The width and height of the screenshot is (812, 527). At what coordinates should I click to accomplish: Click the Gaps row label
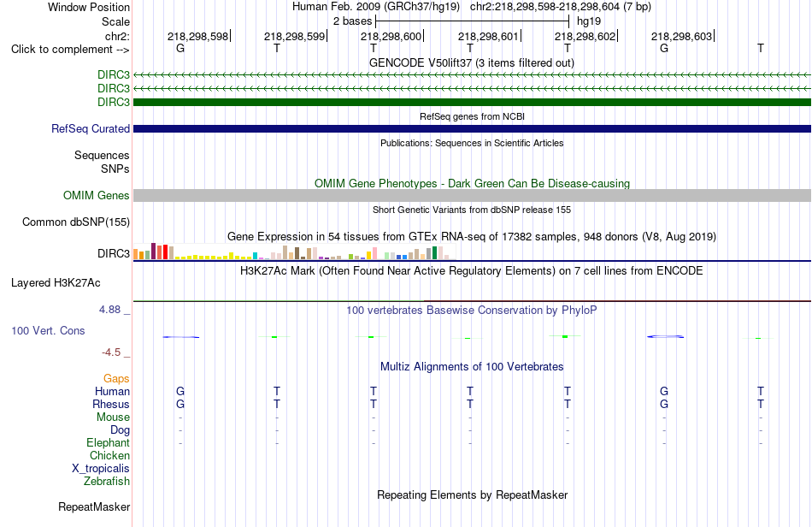click(116, 379)
